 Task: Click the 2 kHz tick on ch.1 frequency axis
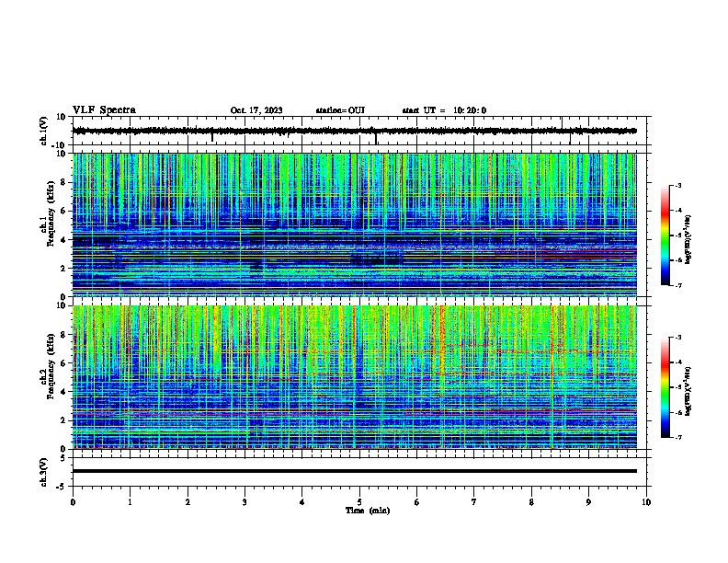[x=63, y=268]
